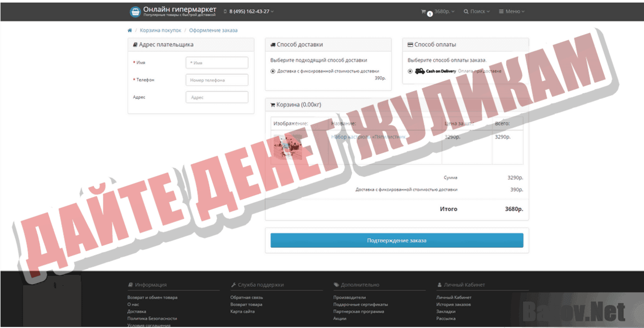
Task: Click the Cash on Delivery truck icon
Action: tap(420, 71)
